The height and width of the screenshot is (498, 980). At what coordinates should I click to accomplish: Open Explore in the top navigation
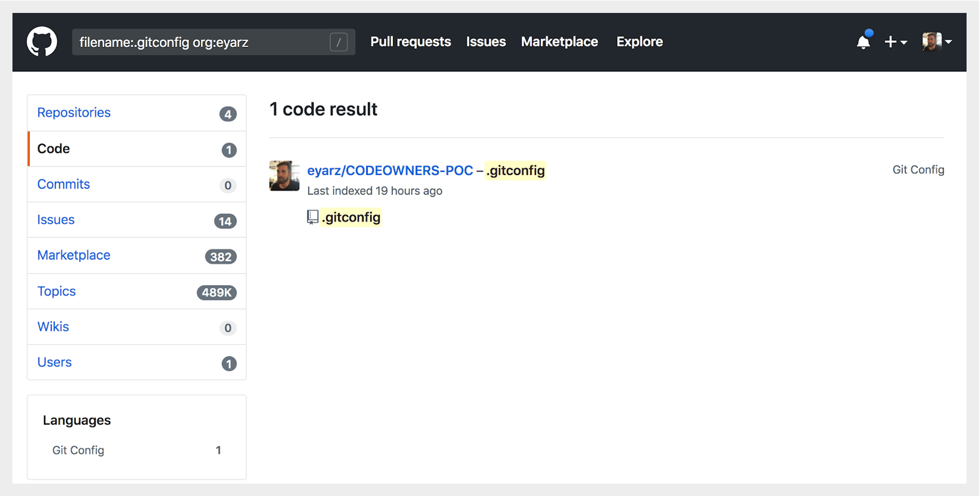tap(639, 42)
